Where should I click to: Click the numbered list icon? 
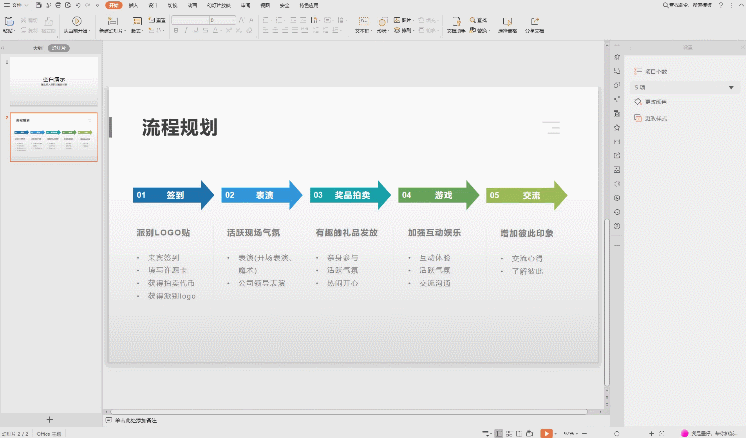(x=279, y=20)
